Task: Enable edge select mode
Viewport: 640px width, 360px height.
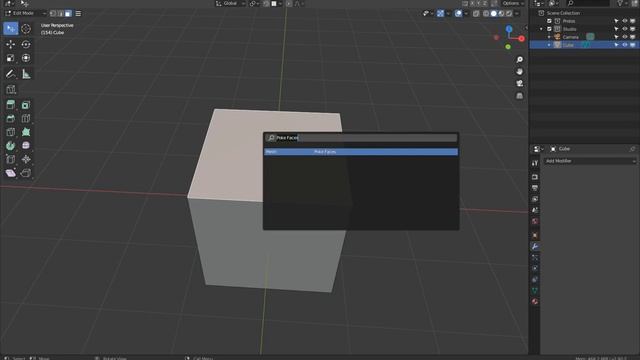Action: tap(60, 13)
